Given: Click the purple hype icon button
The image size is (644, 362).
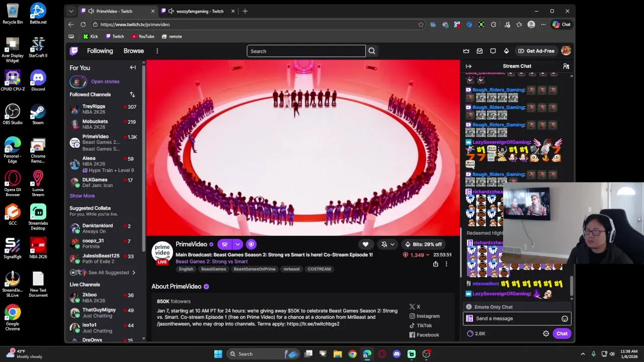Looking at the screenshot, I should click(251, 244).
